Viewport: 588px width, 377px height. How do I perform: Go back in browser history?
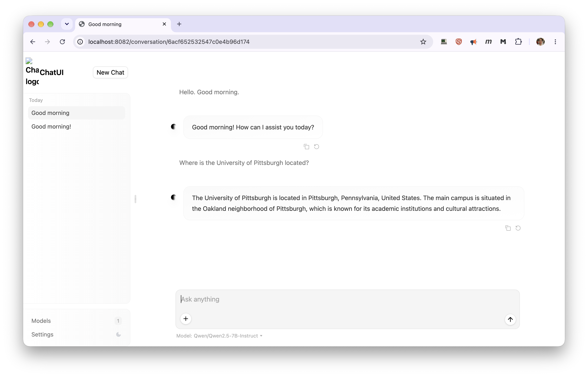click(x=33, y=42)
